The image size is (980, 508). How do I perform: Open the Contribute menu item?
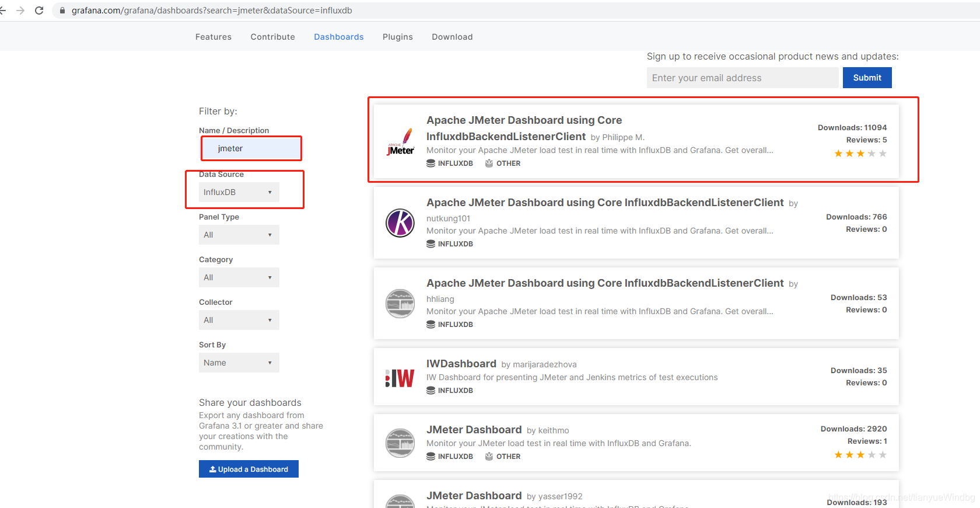pyautogui.click(x=273, y=37)
